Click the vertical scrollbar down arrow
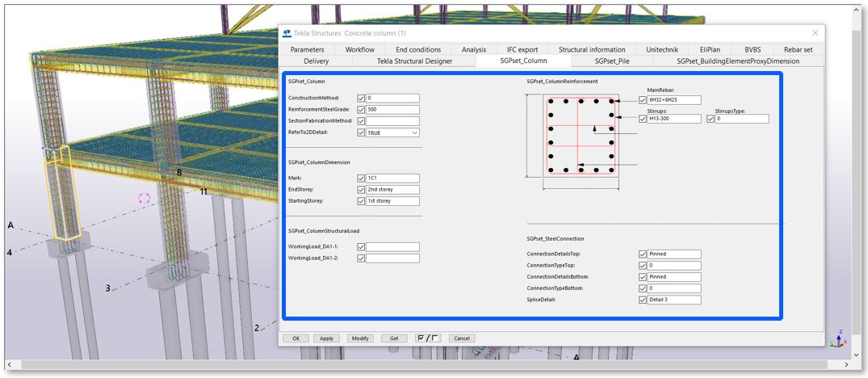This screenshot has width=868, height=378. pyautogui.click(x=857, y=354)
